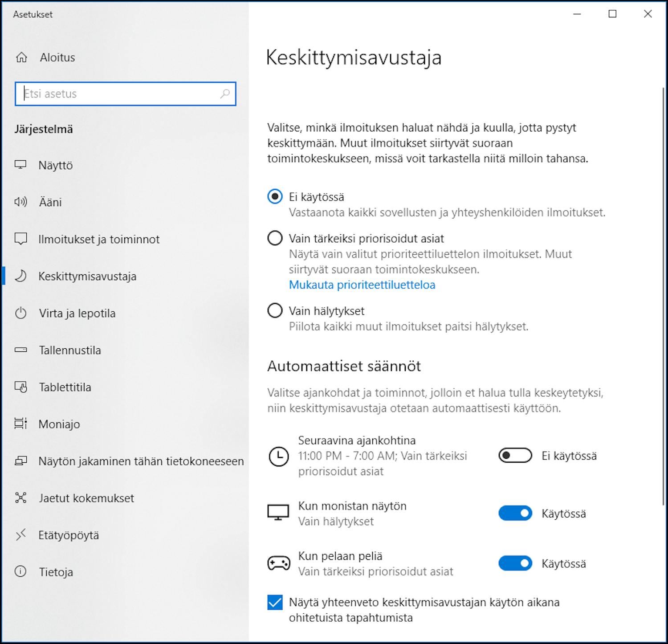Screen dimensions: 668x644
Task: Click the Tablettitila tablet icon
Action: (21, 387)
